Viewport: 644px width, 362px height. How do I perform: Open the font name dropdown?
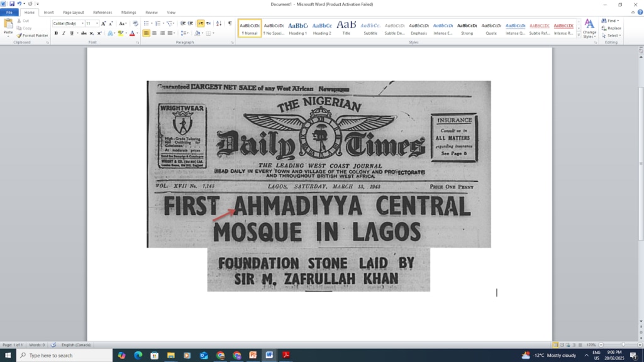point(82,23)
